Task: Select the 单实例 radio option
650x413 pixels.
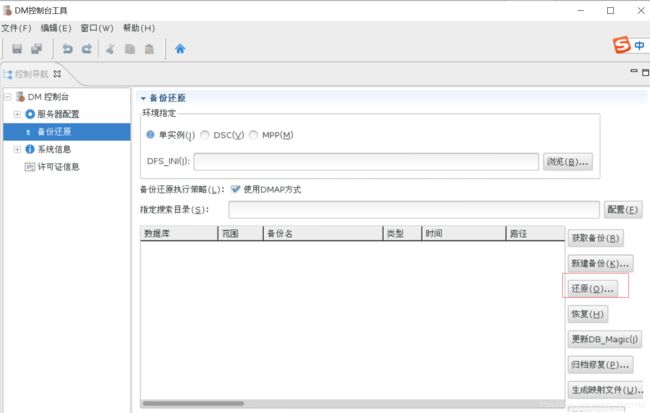Action: 150,134
